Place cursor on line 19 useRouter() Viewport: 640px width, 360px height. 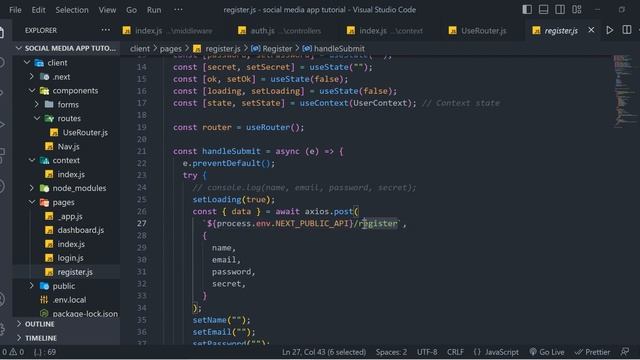[x=274, y=127]
